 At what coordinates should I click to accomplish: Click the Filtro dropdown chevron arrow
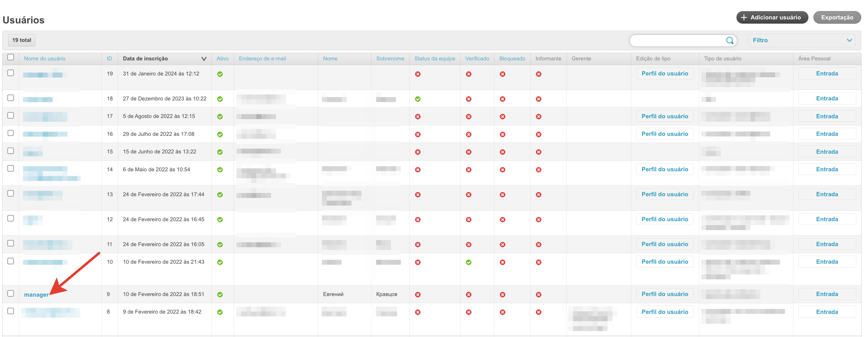(849, 40)
